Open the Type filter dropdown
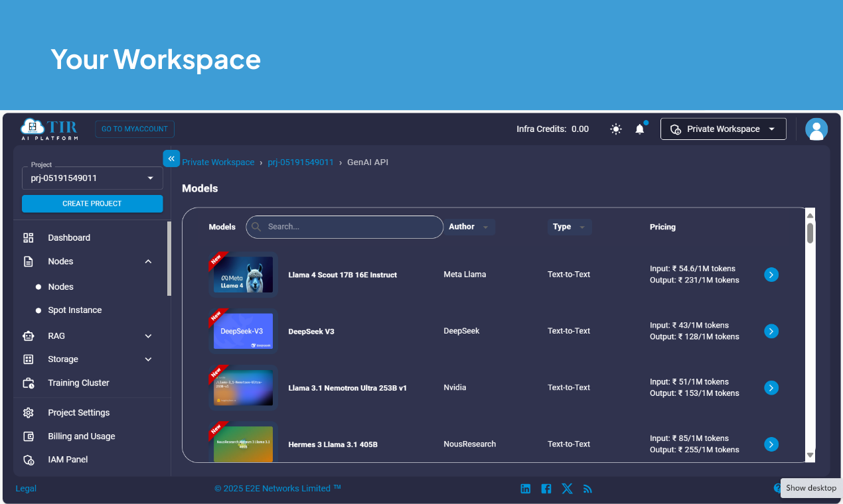The image size is (843, 504). click(570, 227)
